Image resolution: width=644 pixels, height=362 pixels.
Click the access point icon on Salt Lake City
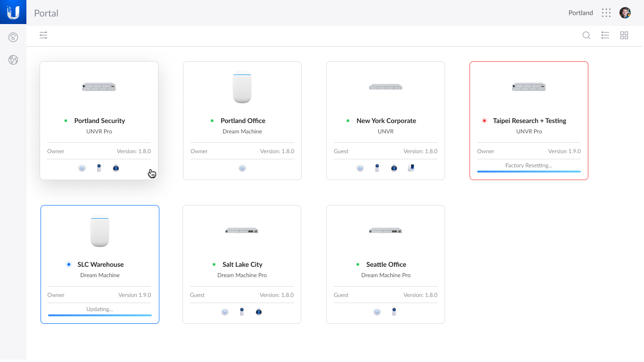click(x=225, y=312)
